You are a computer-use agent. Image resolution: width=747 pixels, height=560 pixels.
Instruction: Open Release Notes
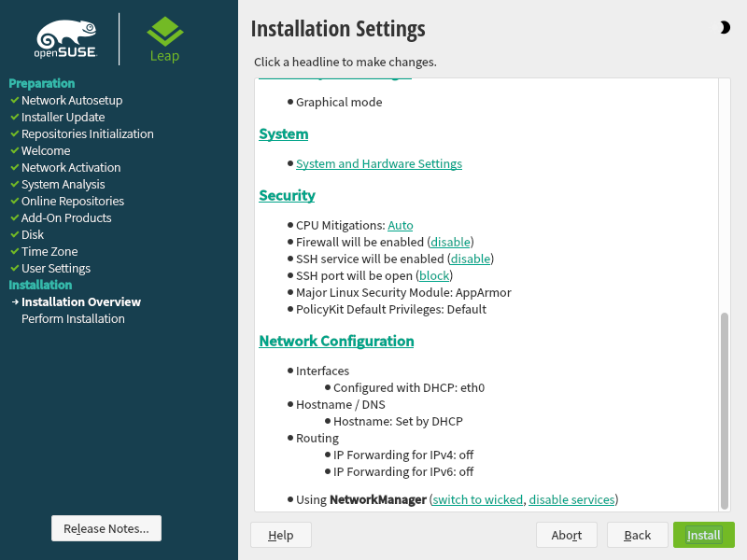[106, 528]
